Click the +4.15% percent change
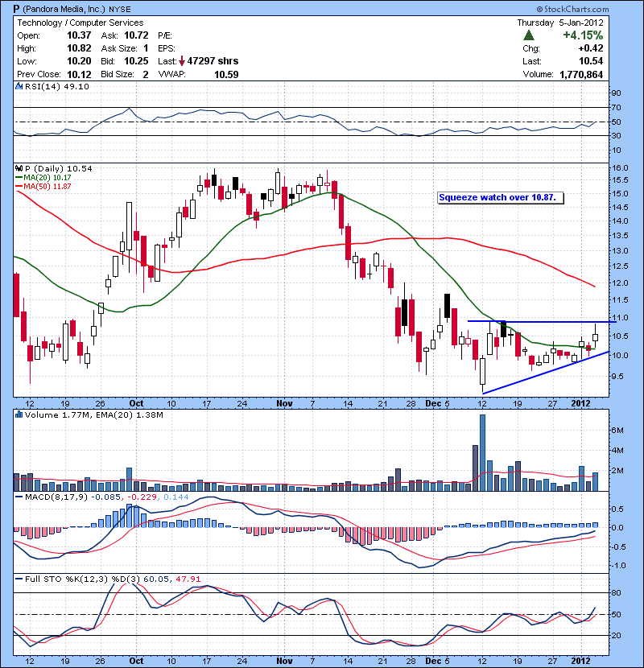 coord(583,35)
